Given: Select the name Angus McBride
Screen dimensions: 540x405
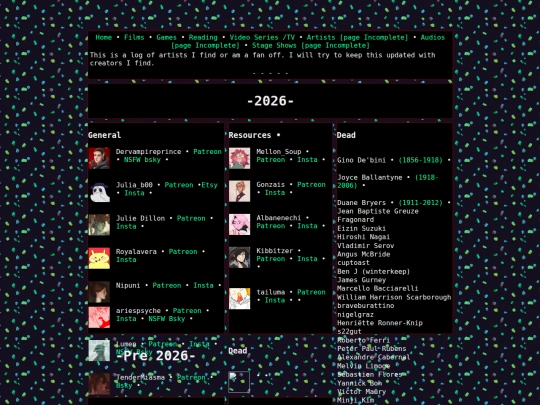Looking at the screenshot, I should point(364,254).
